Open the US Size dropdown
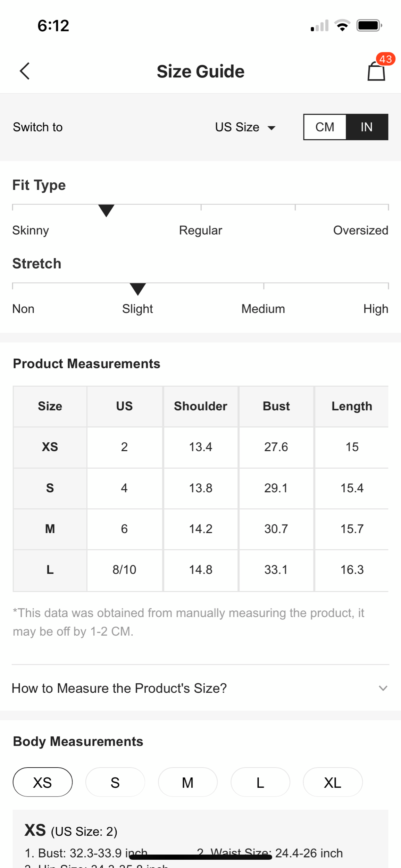 pos(237,127)
